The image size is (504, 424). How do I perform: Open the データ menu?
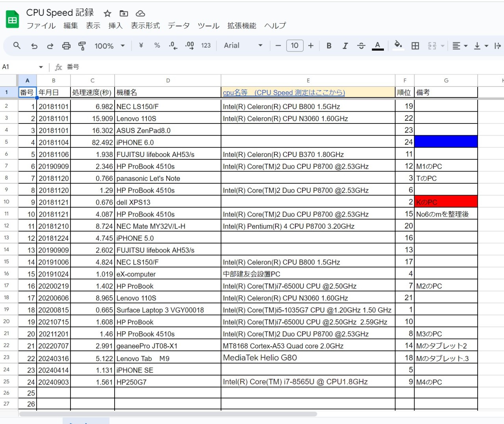[x=178, y=26]
